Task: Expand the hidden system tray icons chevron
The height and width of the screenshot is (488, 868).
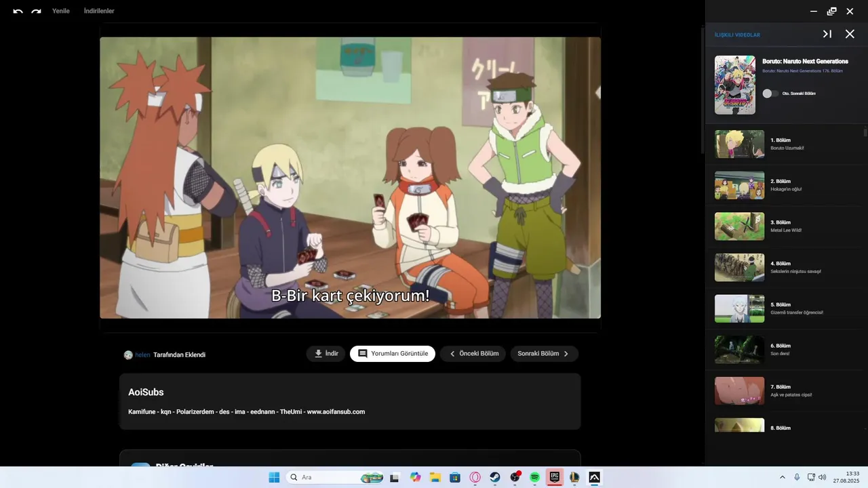Action: pos(783,477)
